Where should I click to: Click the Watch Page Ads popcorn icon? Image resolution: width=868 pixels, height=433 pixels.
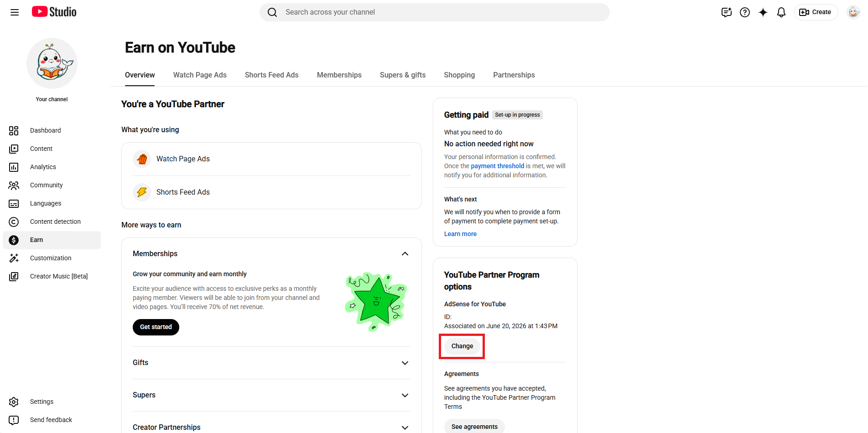pyautogui.click(x=142, y=159)
